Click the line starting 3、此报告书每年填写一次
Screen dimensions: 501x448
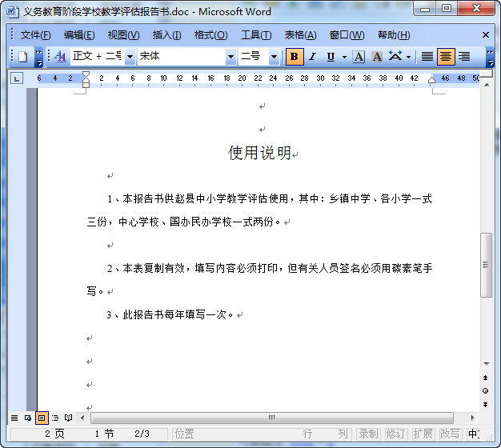coord(170,315)
